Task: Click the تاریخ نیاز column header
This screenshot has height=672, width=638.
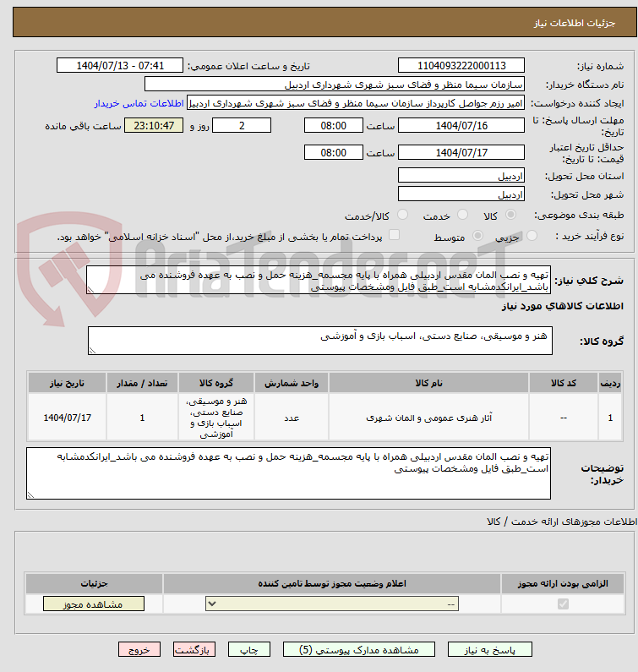Action: click(68, 383)
